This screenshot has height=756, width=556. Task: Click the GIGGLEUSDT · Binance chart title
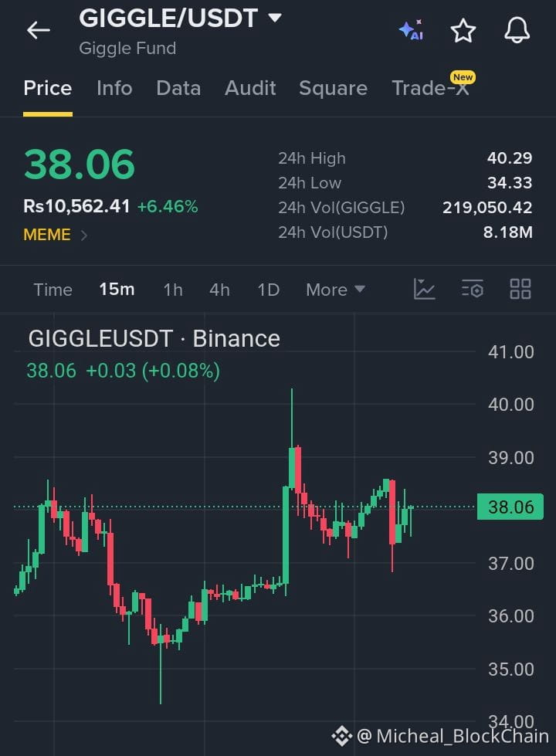(154, 338)
